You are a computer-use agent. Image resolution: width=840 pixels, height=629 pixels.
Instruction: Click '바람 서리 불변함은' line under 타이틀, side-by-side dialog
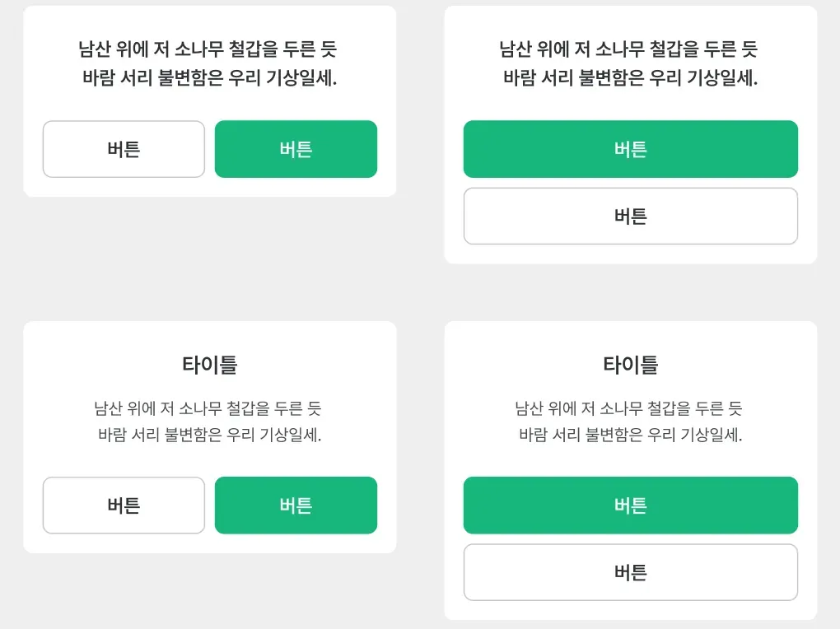pos(209,436)
